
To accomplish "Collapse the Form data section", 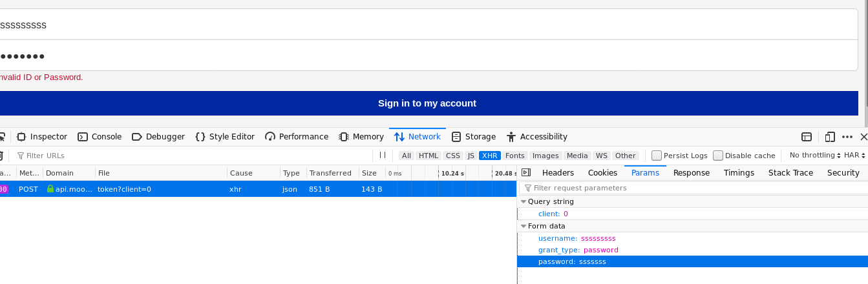I will click(524, 226).
